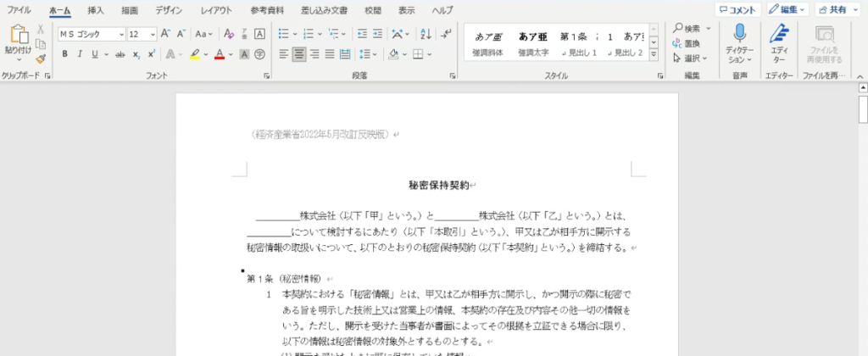868x356 pixels.
Task: Click the Copy icon in clipboard group
Action: (x=41, y=44)
